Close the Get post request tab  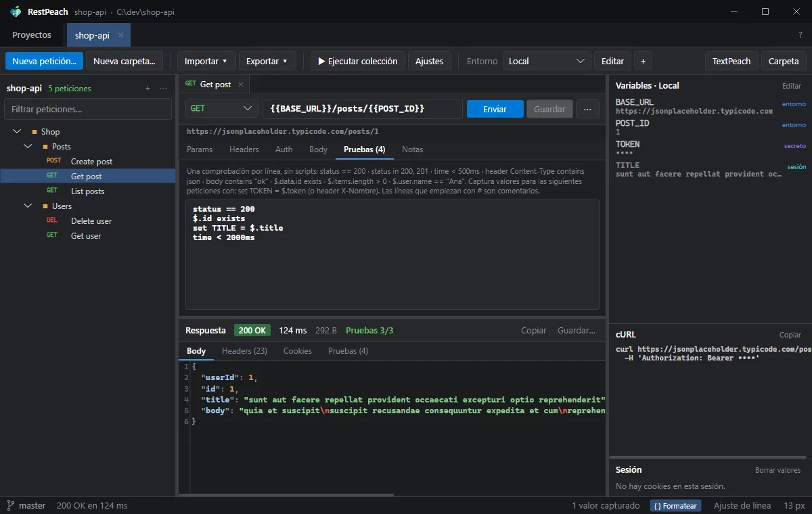pyautogui.click(x=241, y=85)
